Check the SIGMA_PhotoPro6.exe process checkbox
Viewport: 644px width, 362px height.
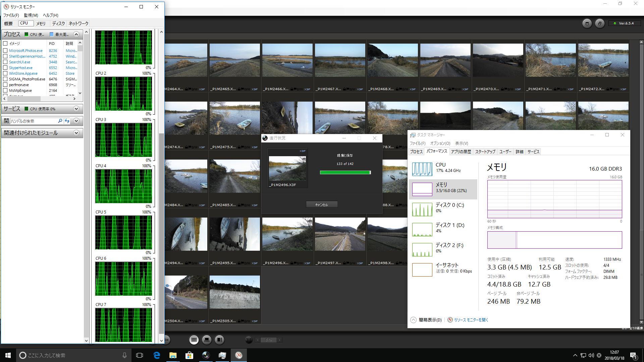pyautogui.click(x=5, y=79)
